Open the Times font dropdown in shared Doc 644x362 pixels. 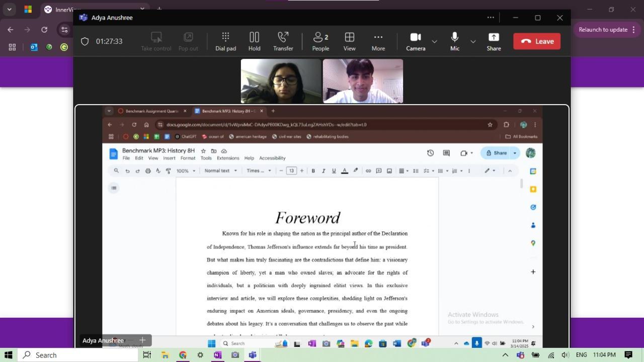point(259,171)
